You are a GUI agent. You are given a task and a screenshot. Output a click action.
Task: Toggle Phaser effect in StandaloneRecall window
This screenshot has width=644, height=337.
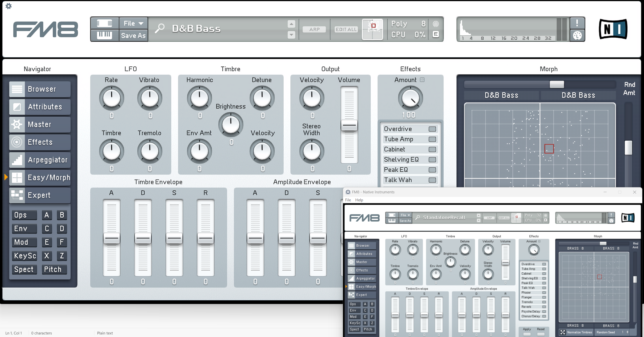click(544, 293)
